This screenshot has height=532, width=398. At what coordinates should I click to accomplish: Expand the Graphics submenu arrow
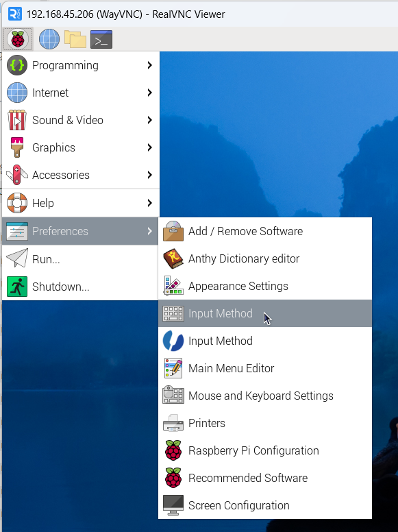(149, 147)
